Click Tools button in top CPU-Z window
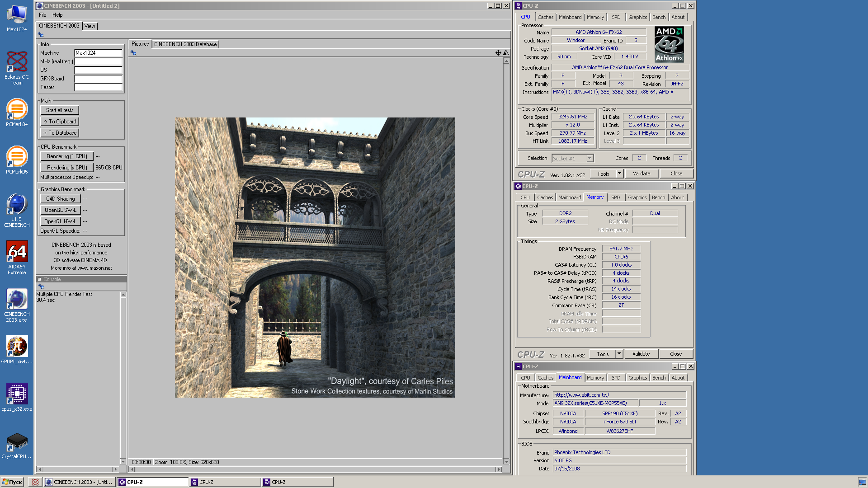This screenshot has width=868, height=488. [x=603, y=174]
